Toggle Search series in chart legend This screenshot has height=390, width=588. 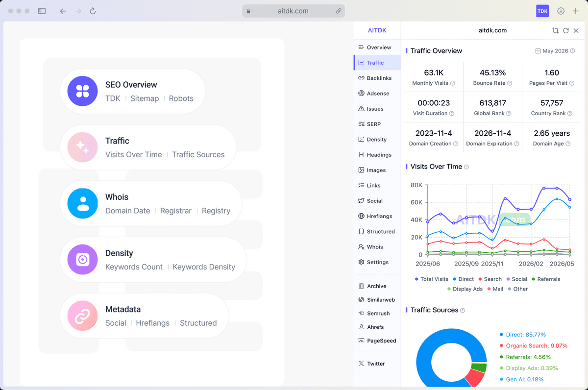coord(490,279)
